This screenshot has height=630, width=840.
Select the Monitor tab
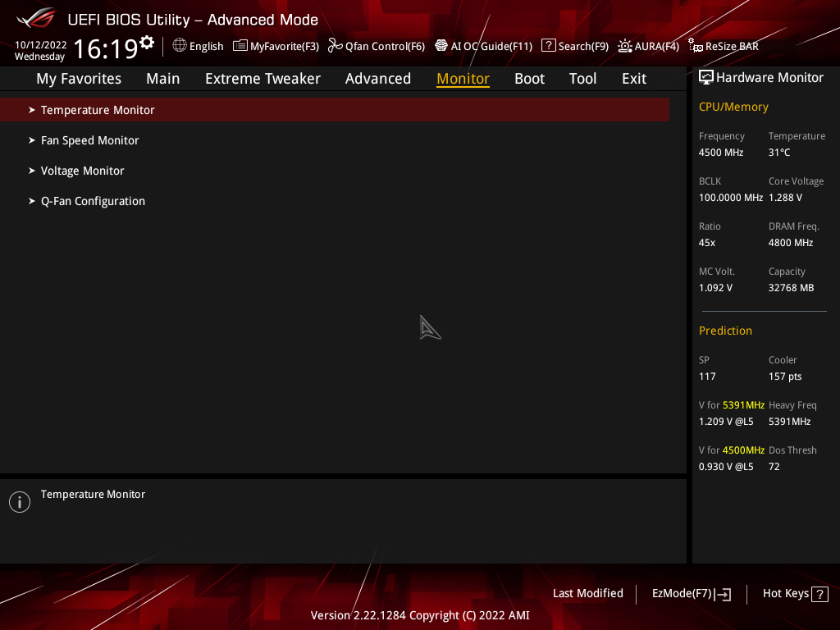[x=463, y=79]
